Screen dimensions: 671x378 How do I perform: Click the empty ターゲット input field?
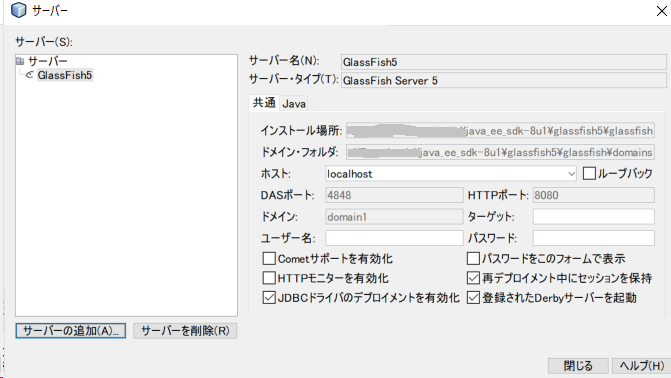point(594,217)
